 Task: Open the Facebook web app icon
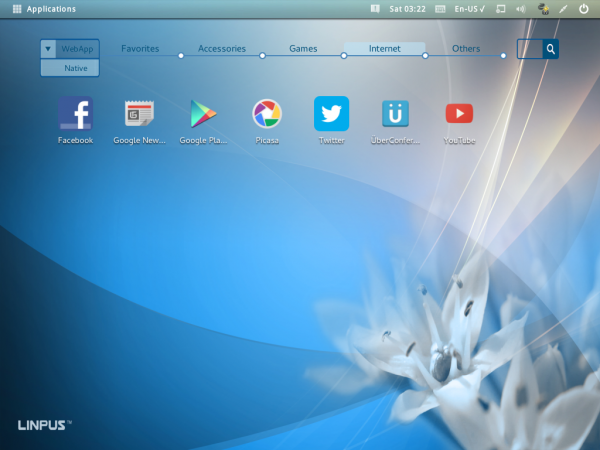coord(75,113)
